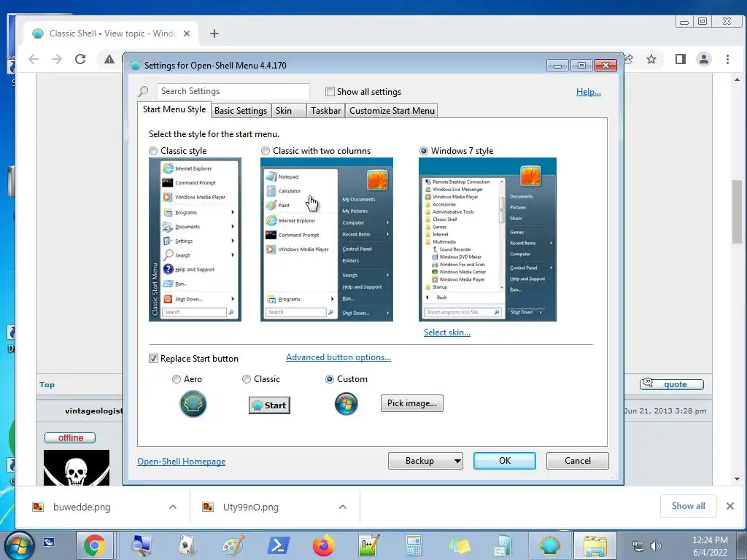Click the volume speaker tray icon
The image size is (747, 560).
point(656,545)
